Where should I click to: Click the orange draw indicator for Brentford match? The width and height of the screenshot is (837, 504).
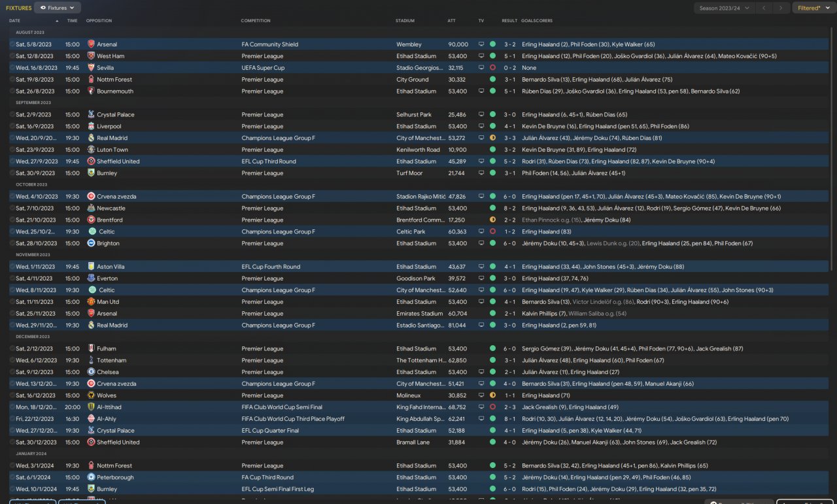(x=492, y=220)
